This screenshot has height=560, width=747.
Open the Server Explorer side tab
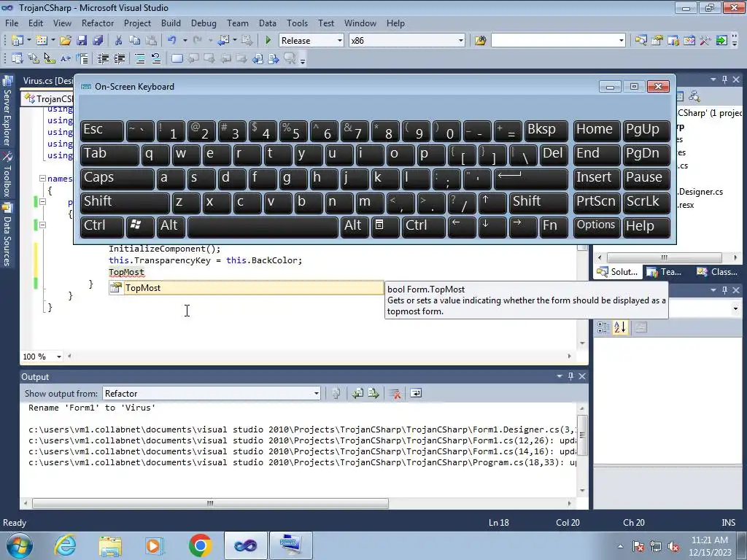[7, 112]
